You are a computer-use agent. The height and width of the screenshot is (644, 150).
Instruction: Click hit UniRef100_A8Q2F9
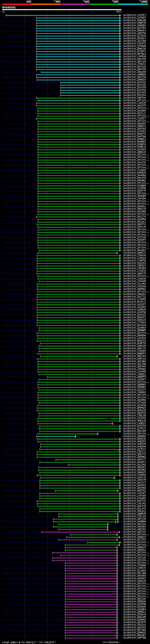(x=135, y=442)
